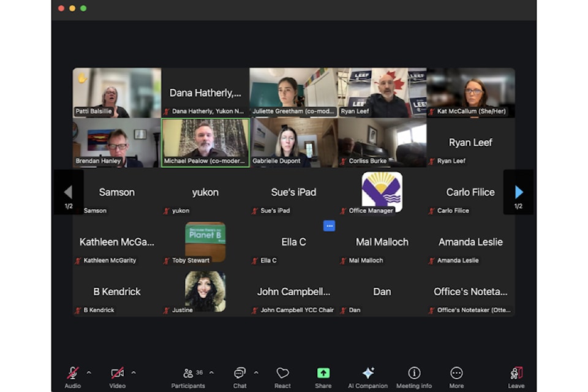
Task: Click the green Share icon
Action: pyautogui.click(x=323, y=372)
